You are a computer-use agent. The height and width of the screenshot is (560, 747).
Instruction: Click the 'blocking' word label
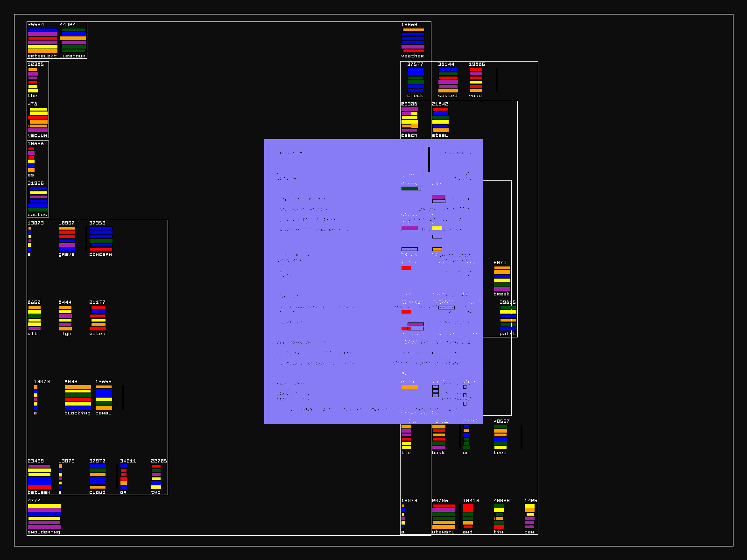pyautogui.click(x=78, y=413)
